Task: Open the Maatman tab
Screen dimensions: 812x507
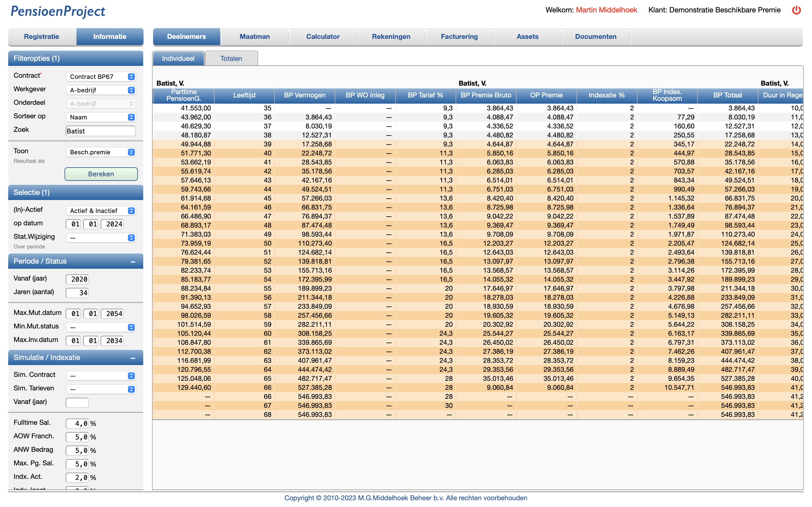Action: point(255,37)
